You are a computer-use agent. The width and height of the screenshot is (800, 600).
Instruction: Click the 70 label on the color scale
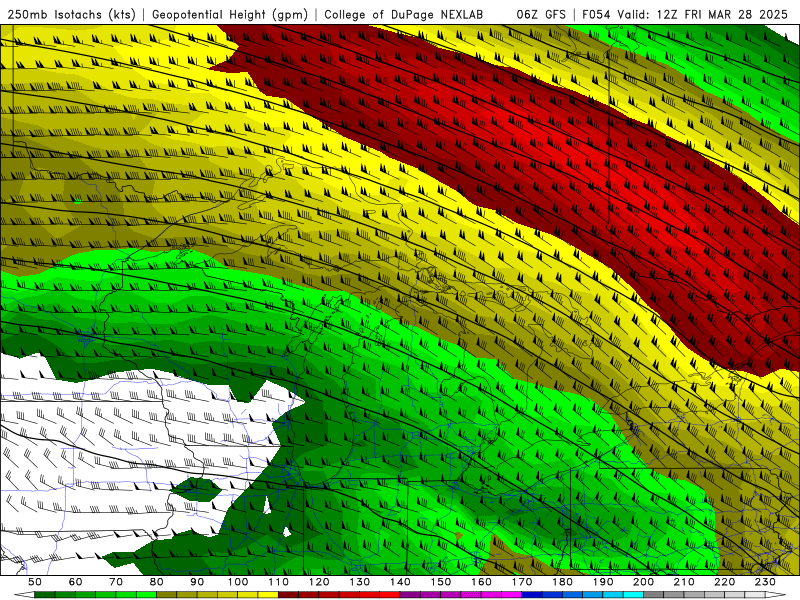(116, 582)
